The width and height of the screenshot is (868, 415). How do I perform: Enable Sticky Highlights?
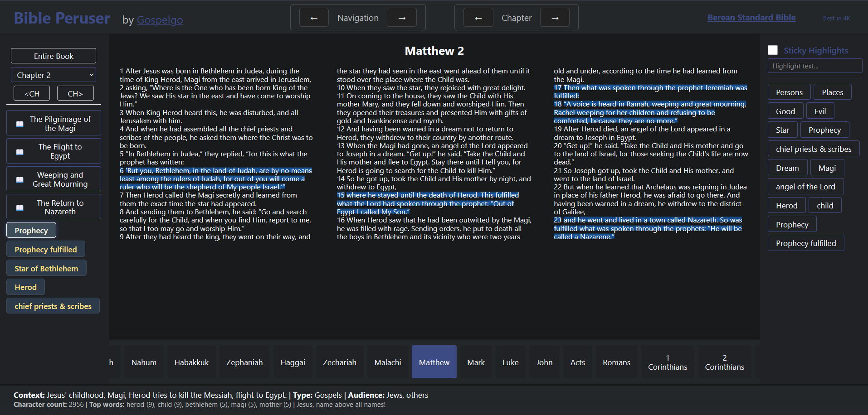click(772, 50)
